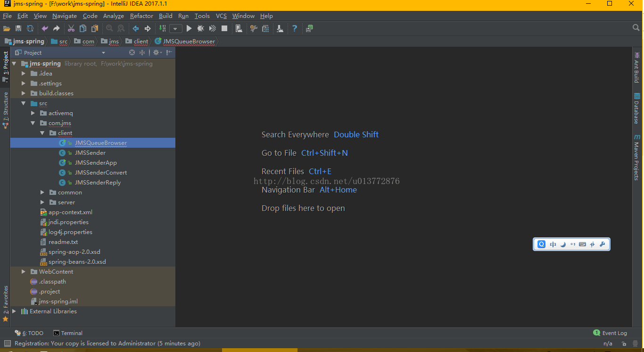Open the Terminal tool window tab

click(x=68, y=333)
